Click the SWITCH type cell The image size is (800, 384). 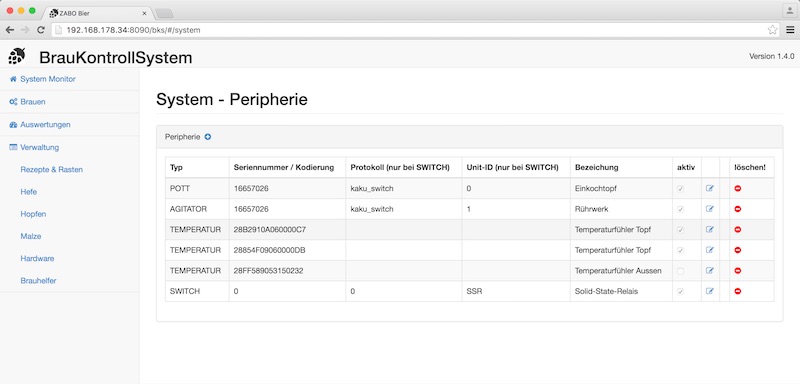coord(197,291)
